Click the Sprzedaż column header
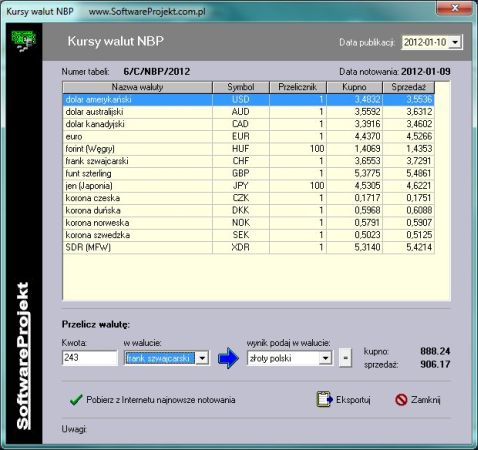 [409, 87]
